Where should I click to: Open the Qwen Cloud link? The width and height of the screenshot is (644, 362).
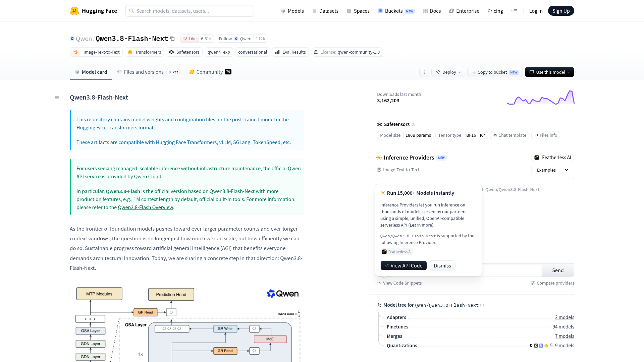pyautogui.click(x=148, y=176)
